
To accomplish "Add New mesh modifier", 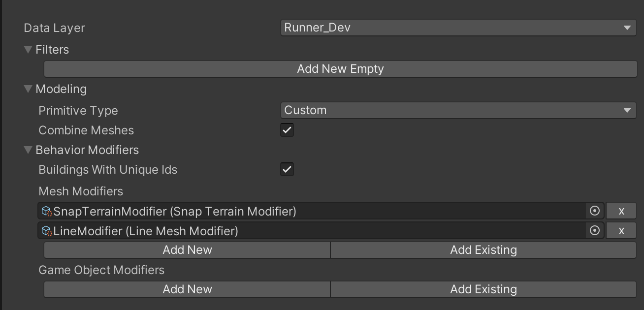I will (187, 250).
